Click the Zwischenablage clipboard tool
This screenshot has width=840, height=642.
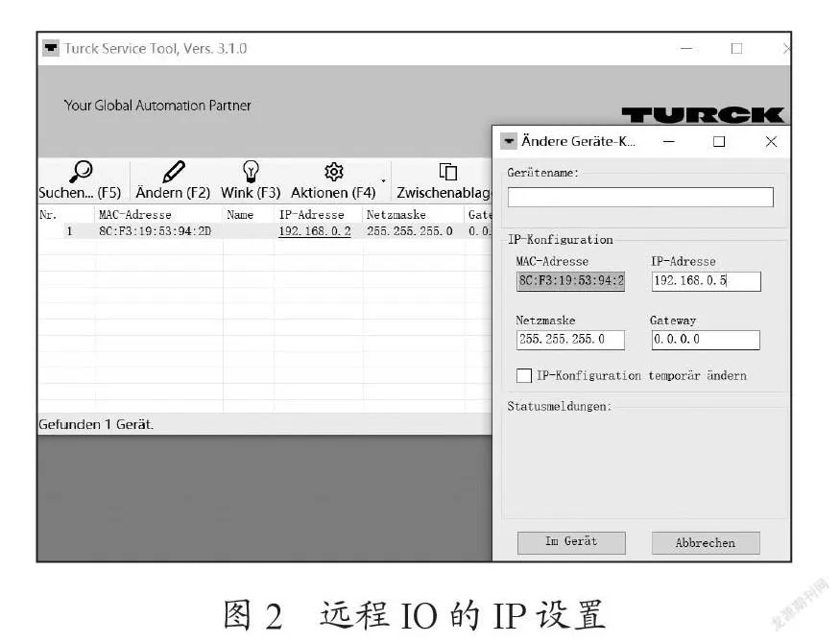point(444,180)
